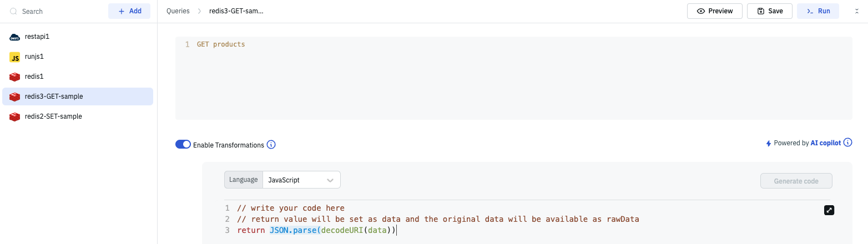The image size is (868, 244).
Task: Expand the transformation code editor
Action: pos(829,210)
